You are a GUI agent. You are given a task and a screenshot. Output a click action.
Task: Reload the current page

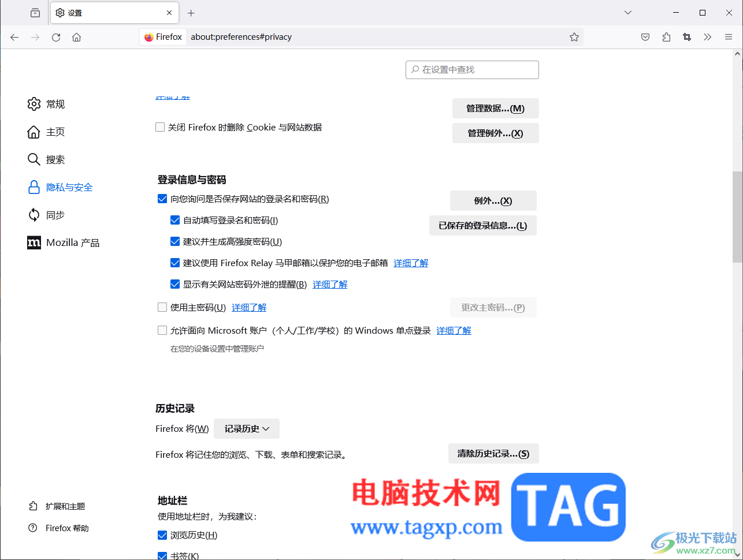pyautogui.click(x=56, y=37)
